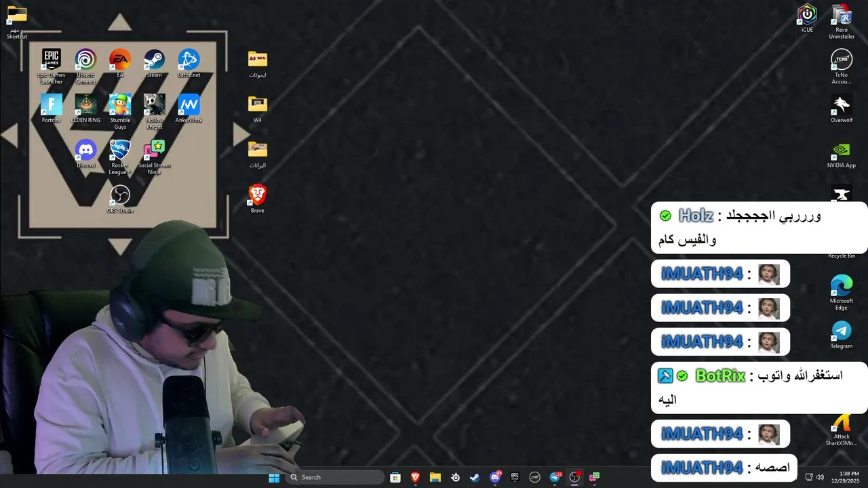Select the ELDEN RING game icon

tap(85, 108)
